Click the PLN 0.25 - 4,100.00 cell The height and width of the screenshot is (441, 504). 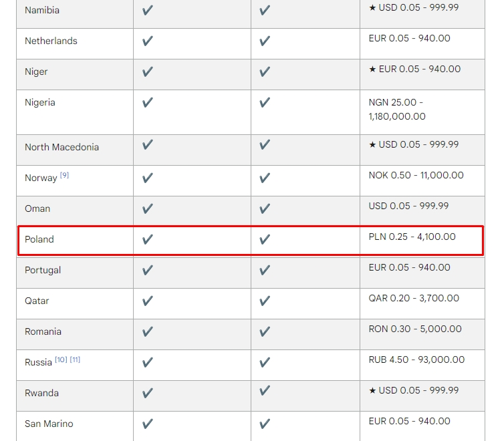click(412, 237)
